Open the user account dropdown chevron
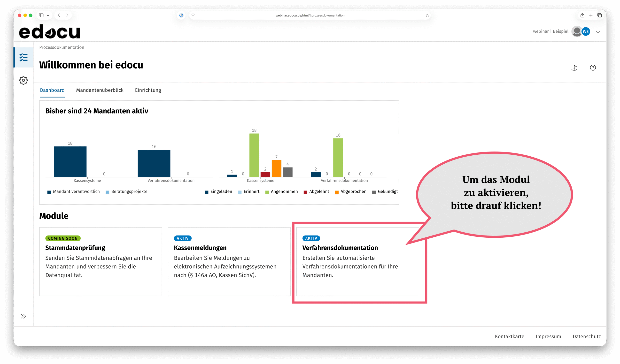Viewport: 620px width, 364px height. click(x=598, y=32)
